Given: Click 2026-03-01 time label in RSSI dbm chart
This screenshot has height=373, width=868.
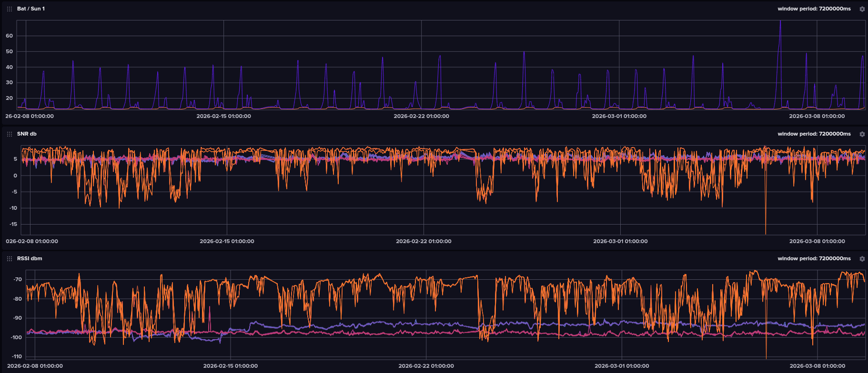Looking at the screenshot, I should [x=622, y=366].
